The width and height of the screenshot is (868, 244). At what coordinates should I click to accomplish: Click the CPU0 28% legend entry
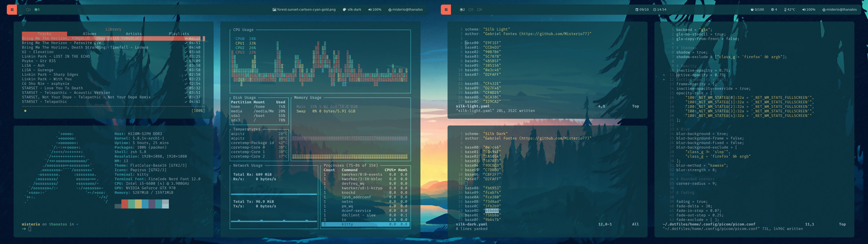(x=245, y=39)
